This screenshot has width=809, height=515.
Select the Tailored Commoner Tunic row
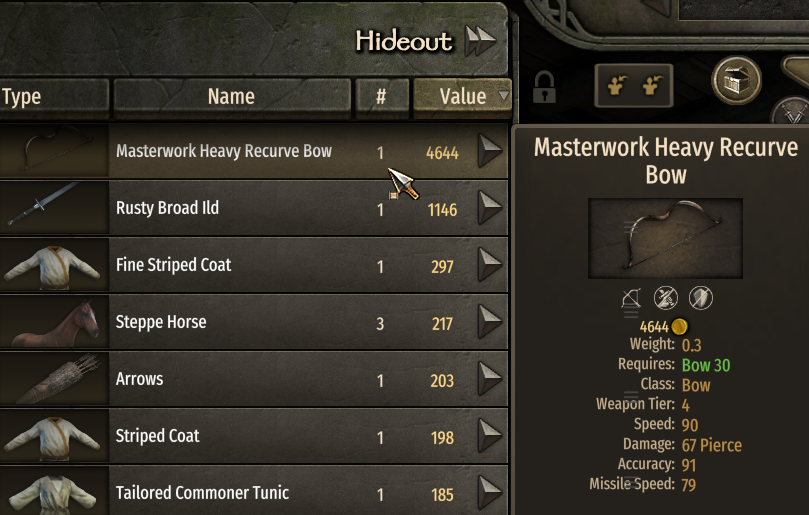tap(254, 492)
